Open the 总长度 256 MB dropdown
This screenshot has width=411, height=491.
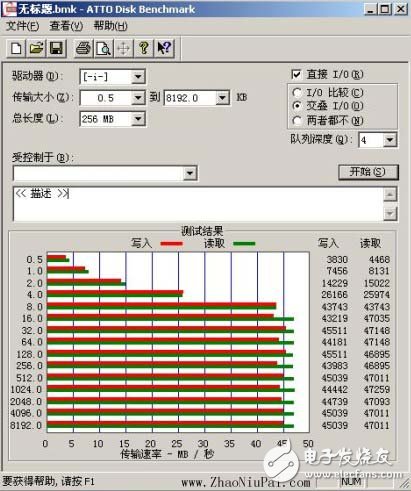coord(138,119)
